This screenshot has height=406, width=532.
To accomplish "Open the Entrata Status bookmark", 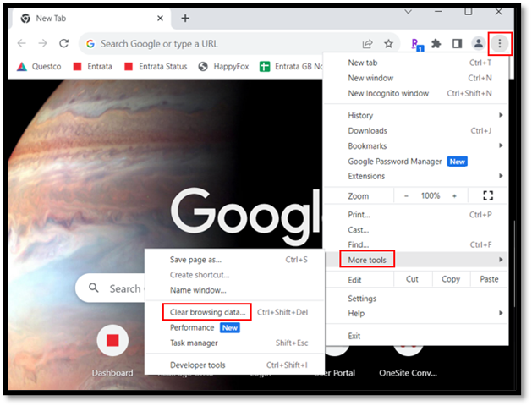I will [x=156, y=67].
